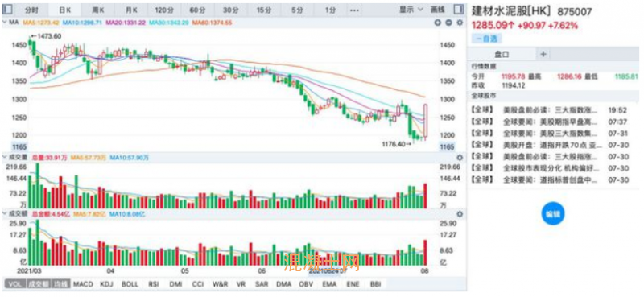The height and width of the screenshot is (297, 644).
Task: Select the MACD indicator
Action: (83, 284)
